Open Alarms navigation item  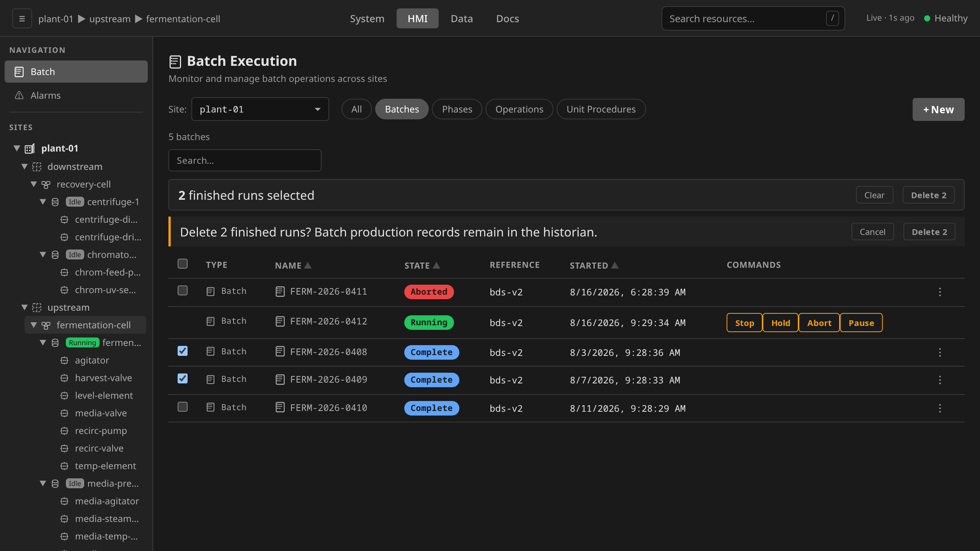[76, 95]
